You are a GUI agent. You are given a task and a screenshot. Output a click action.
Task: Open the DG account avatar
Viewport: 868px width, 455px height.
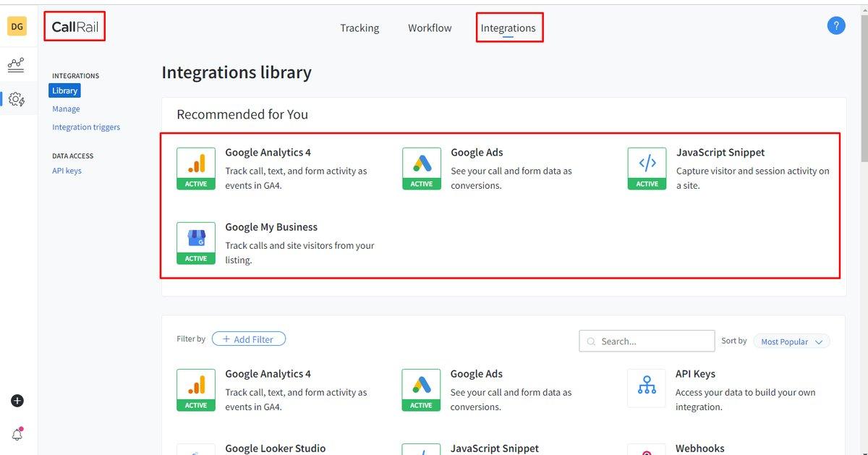coord(17,27)
